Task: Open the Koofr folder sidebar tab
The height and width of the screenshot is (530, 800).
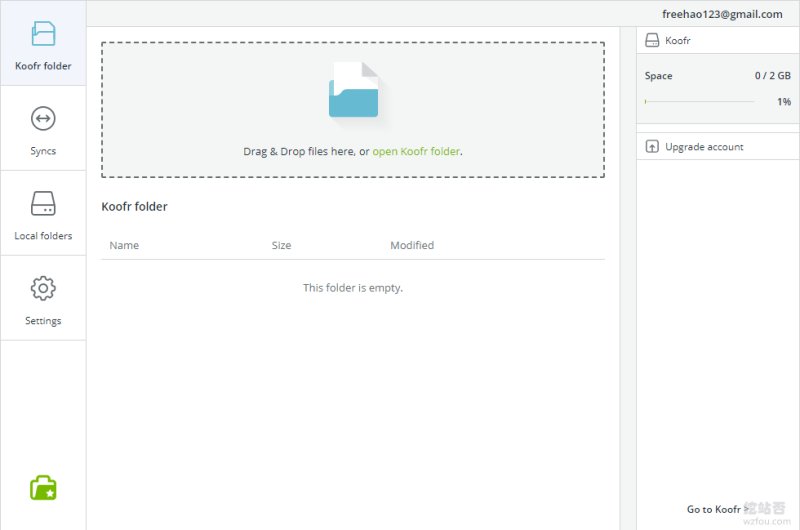Action: coord(43,43)
